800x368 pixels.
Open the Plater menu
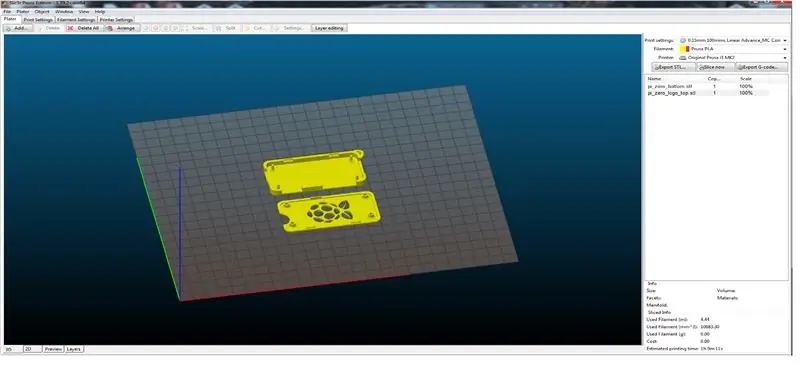coord(23,11)
